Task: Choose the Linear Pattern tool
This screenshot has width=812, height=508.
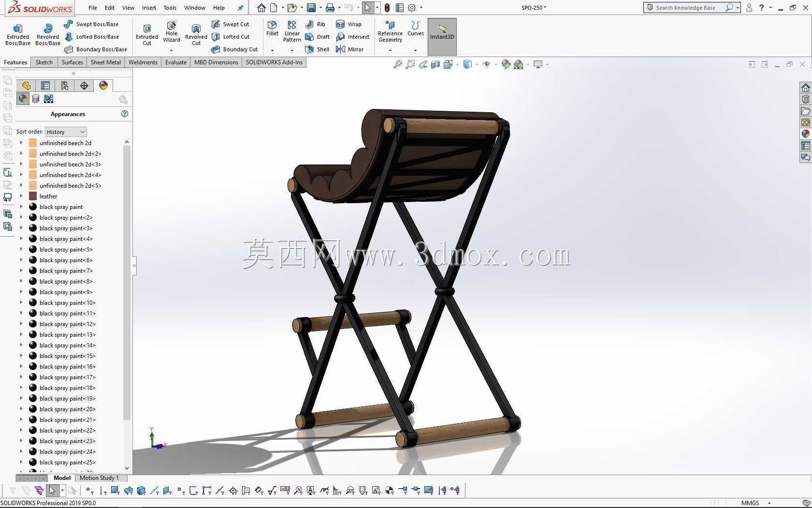Action: pyautogui.click(x=292, y=31)
